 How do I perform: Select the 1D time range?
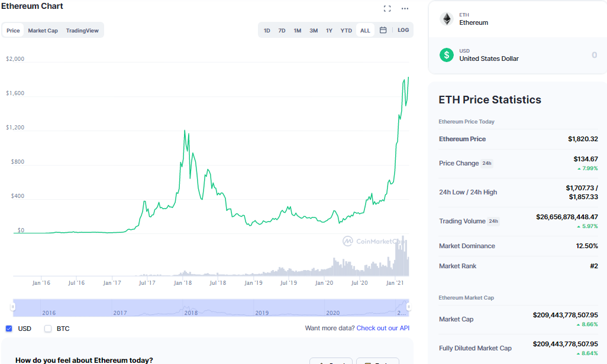[267, 31]
